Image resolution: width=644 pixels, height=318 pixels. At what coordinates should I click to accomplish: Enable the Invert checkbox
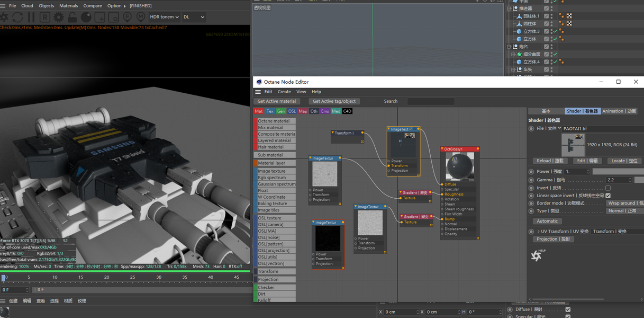607,188
